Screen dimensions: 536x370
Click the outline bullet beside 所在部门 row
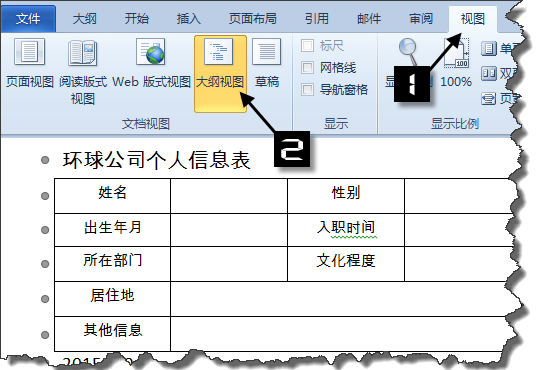point(45,264)
